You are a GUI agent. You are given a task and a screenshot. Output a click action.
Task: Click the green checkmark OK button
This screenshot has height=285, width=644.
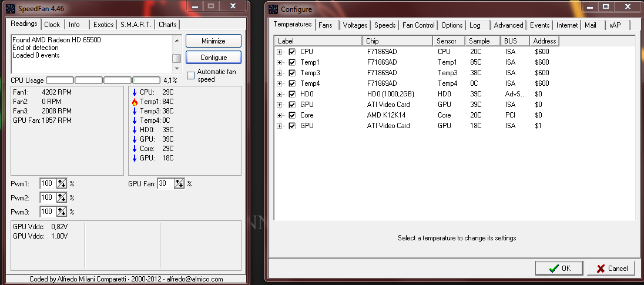coord(559,268)
